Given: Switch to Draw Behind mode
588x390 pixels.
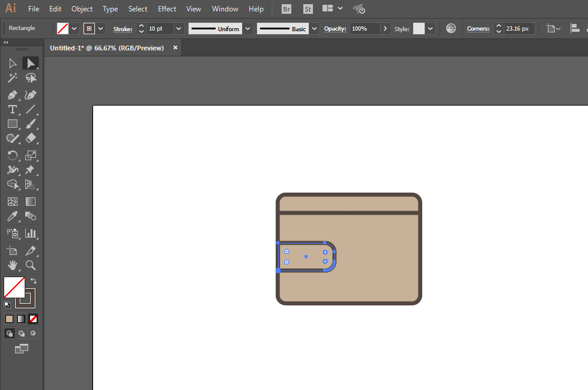Looking at the screenshot, I should (x=22, y=333).
